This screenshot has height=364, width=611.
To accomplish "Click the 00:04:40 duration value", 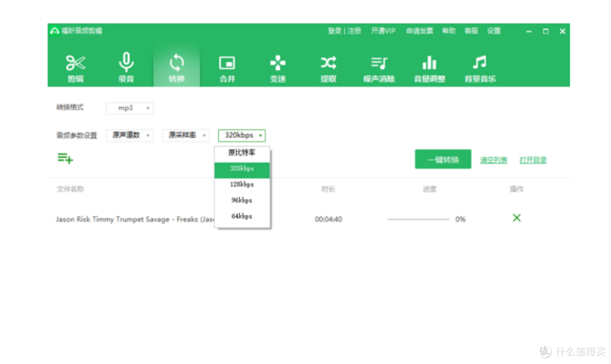I will 329,219.
